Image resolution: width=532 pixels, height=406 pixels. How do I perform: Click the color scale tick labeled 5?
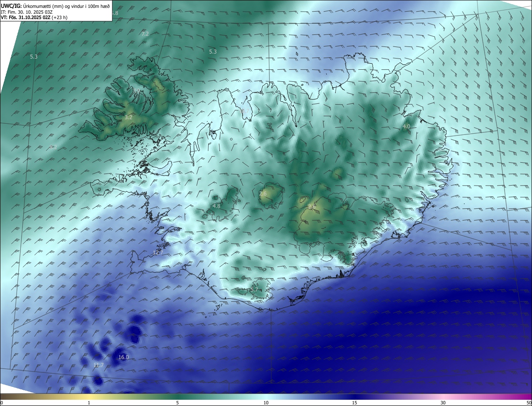177,403
